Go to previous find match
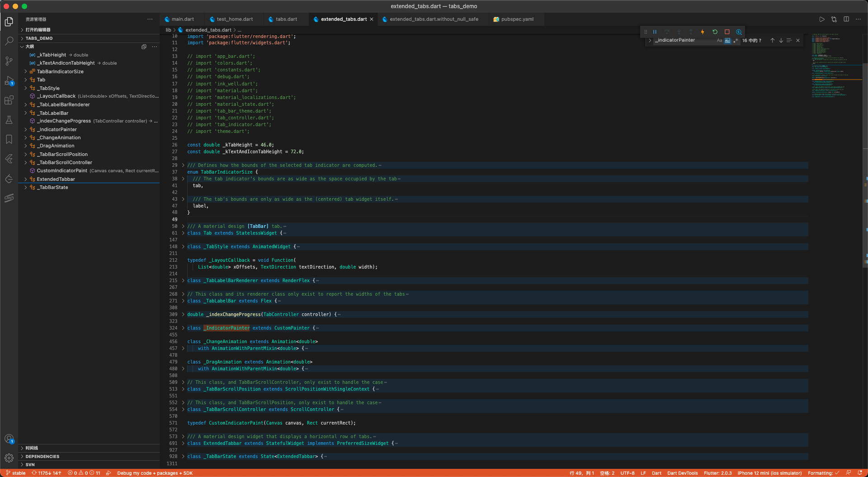The height and width of the screenshot is (477, 868). tap(773, 40)
